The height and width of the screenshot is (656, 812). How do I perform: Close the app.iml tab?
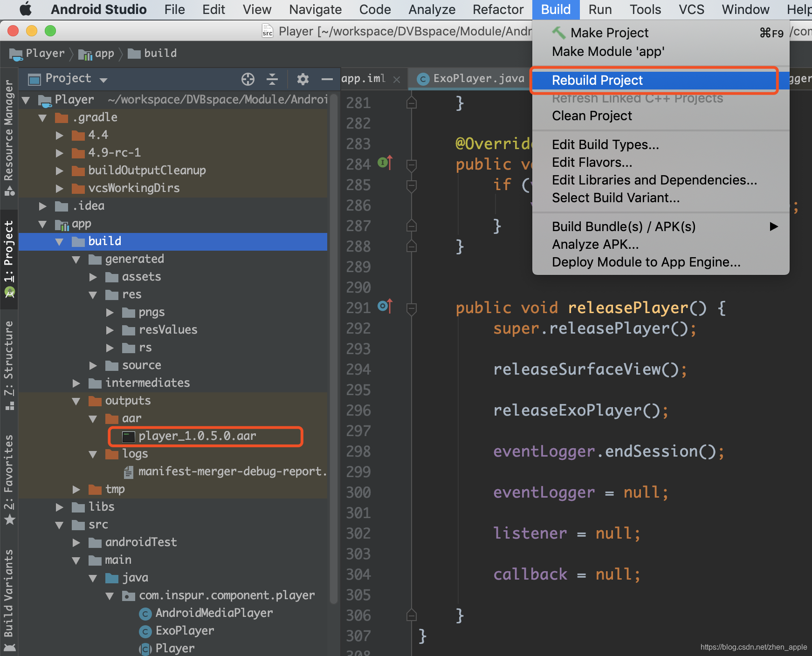397,80
